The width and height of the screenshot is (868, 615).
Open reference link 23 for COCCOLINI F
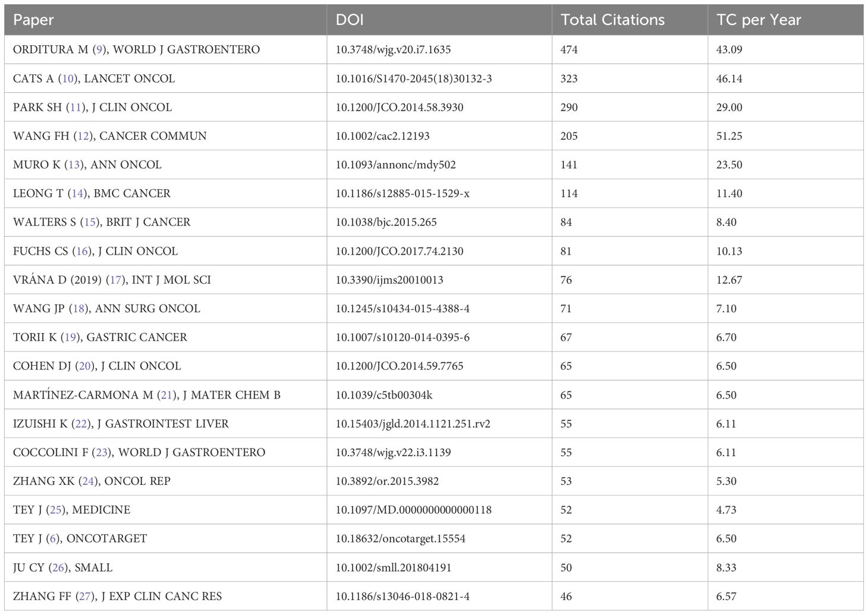click(102, 452)
